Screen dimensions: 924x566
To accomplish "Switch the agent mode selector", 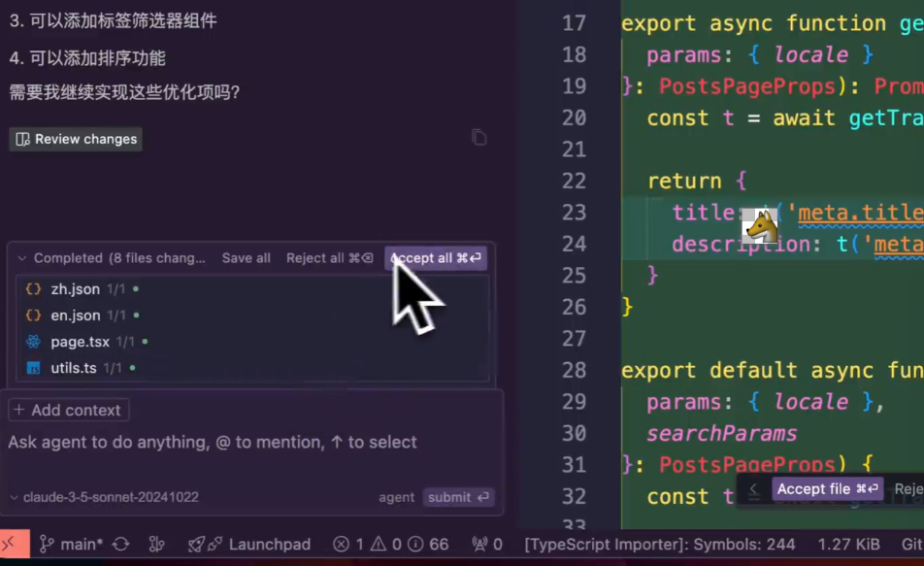I will 396,497.
